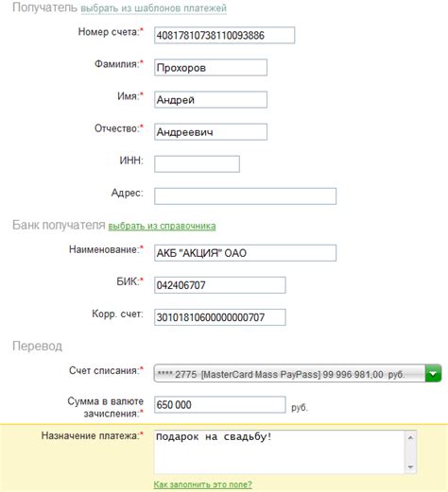Select the bank Наименование field
Image resolution: width=448 pixels, height=492 pixels.
245,253
